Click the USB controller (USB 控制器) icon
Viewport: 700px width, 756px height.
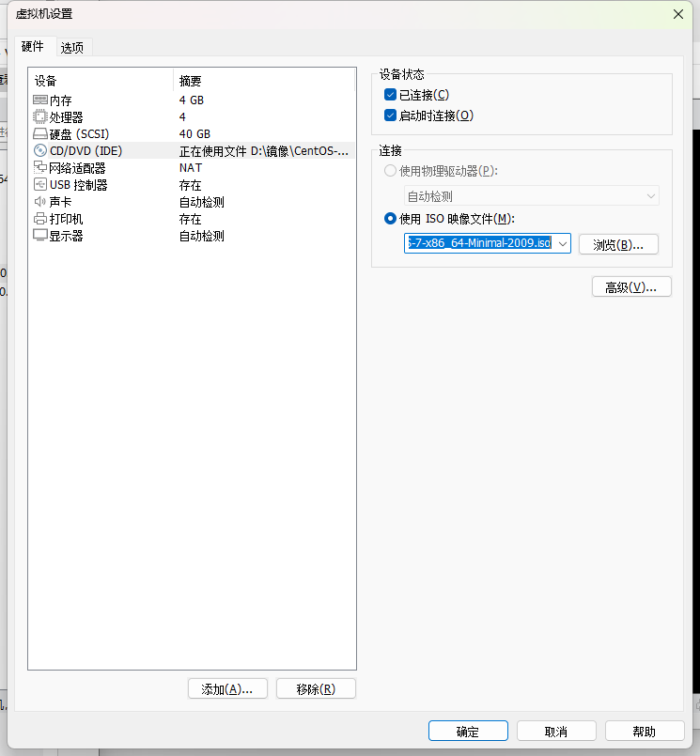pyautogui.click(x=40, y=185)
